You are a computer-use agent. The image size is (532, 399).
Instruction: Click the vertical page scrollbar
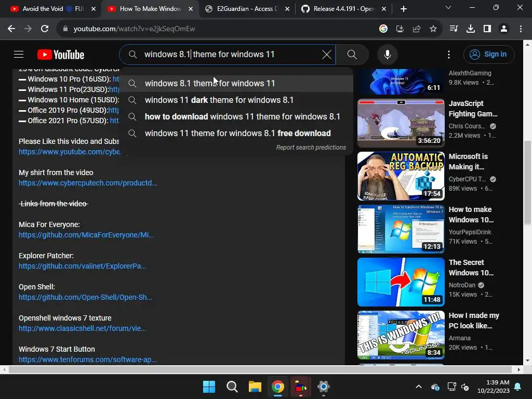(x=527, y=182)
